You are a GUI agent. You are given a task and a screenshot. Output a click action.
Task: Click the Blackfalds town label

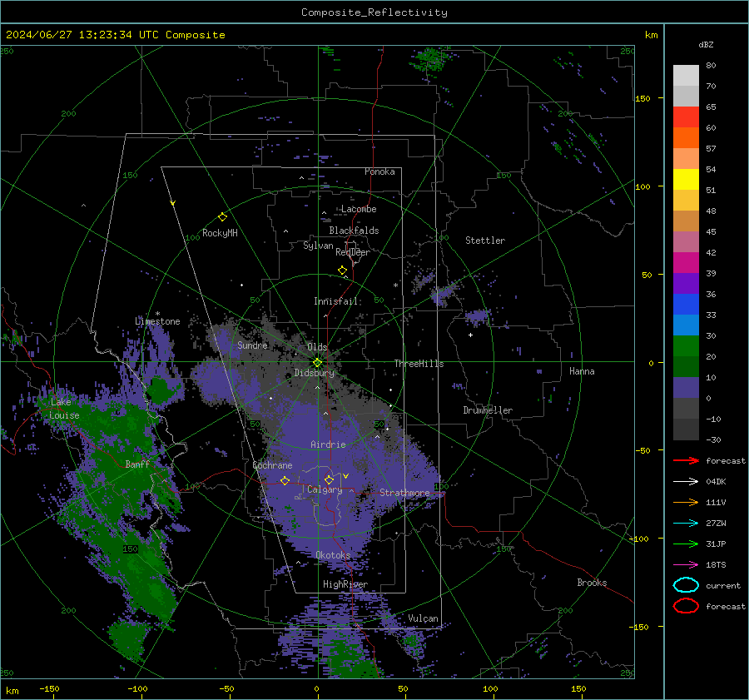pyautogui.click(x=354, y=231)
